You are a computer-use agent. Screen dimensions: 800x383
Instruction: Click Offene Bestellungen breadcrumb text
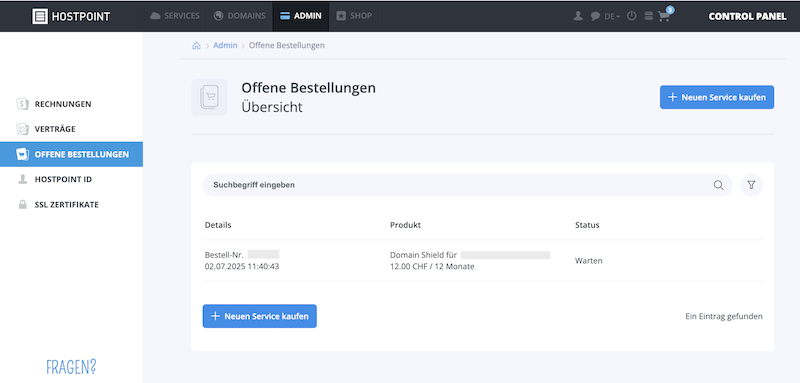tap(287, 45)
